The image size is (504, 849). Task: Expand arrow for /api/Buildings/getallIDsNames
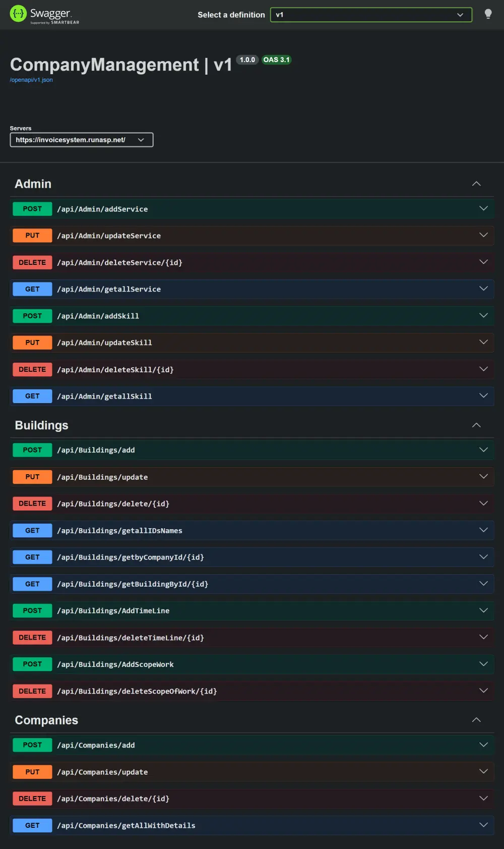pos(483,530)
